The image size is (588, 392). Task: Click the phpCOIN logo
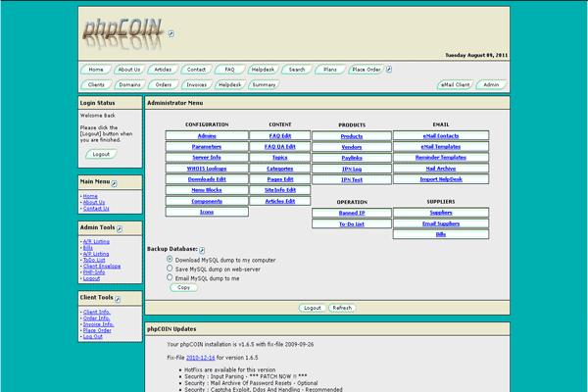[122, 33]
